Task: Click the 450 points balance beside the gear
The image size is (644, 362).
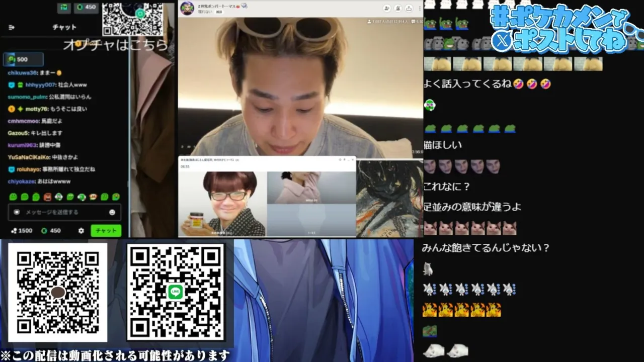Action: (51, 231)
